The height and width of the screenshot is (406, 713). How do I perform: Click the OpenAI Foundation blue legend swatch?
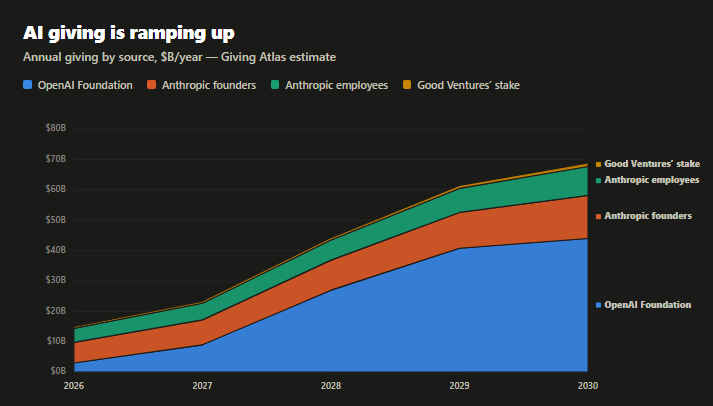point(28,85)
